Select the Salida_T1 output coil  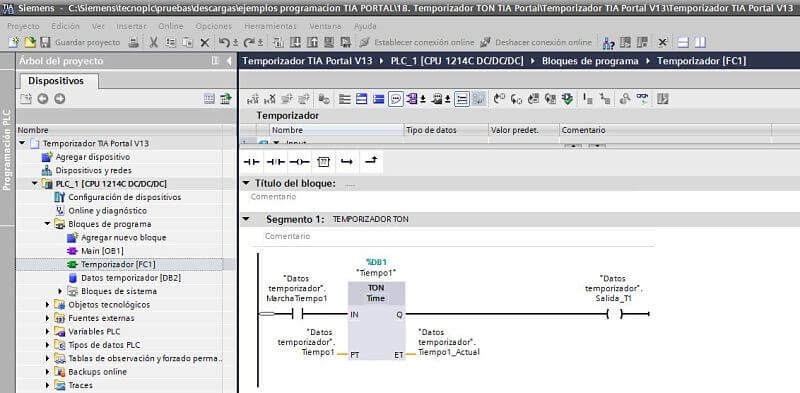click(615, 314)
